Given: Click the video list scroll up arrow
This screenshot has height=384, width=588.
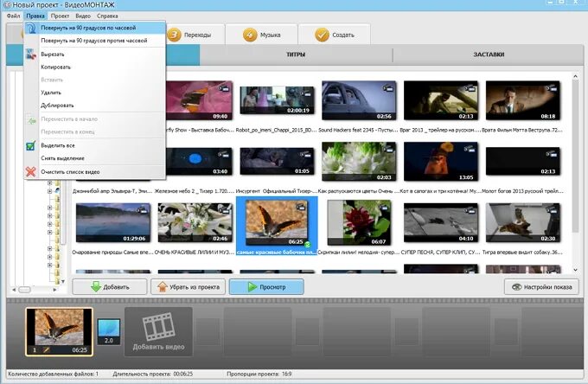Looking at the screenshot, I should coord(575,76).
